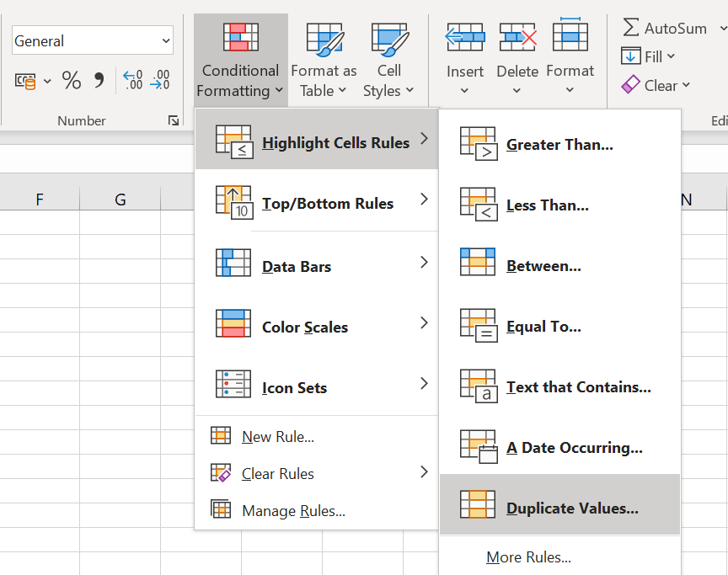Expand the Fill dropdown
This screenshot has height=575, width=728.
click(648, 56)
